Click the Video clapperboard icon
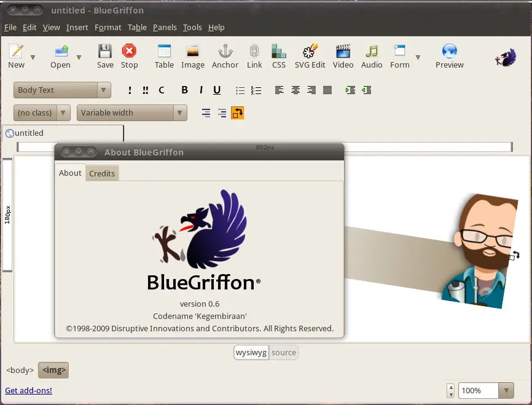 pyautogui.click(x=343, y=52)
